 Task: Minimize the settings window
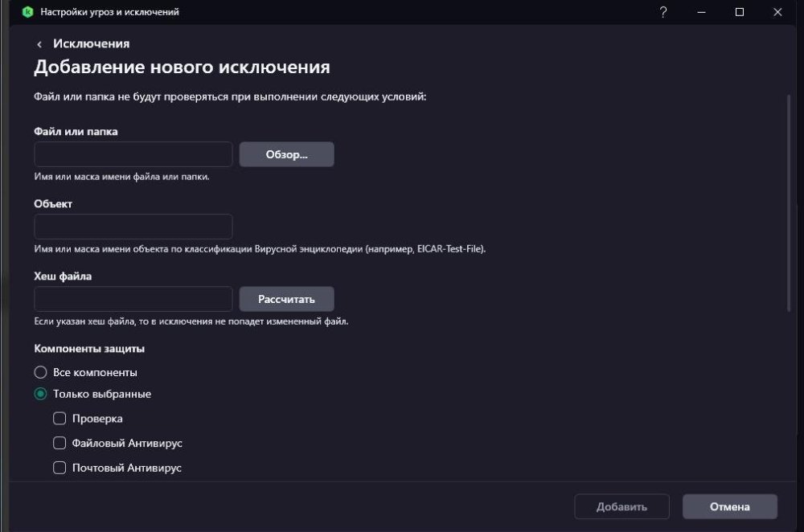[701, 12]
